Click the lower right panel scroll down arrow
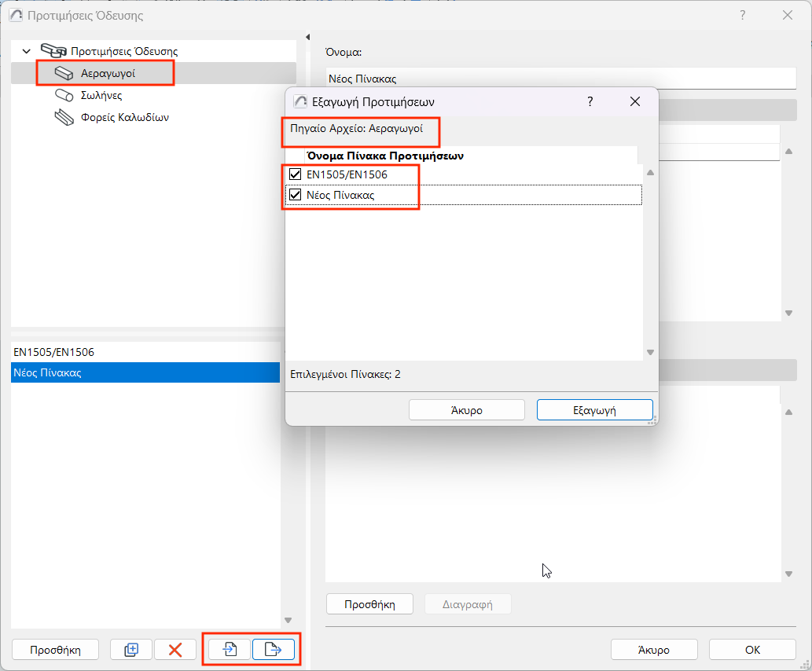The image size is (812, 671). tap(788, 574)
